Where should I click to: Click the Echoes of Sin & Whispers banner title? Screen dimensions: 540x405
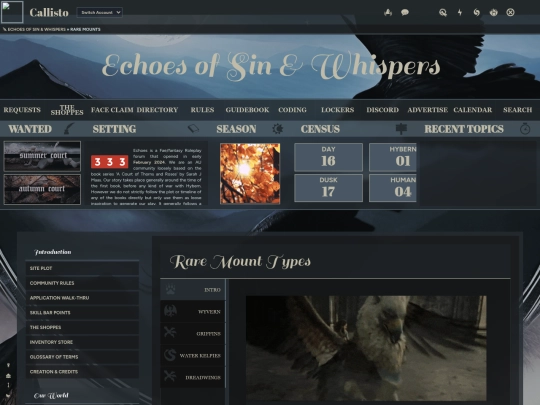point(271,66)
